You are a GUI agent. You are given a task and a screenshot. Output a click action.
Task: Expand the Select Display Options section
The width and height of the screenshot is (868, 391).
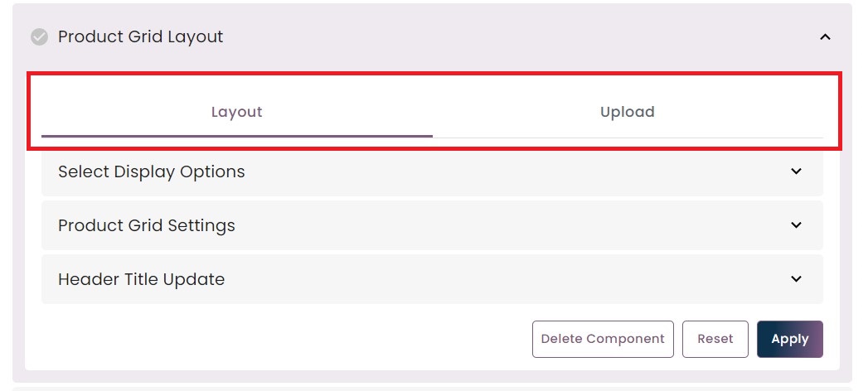432,171
